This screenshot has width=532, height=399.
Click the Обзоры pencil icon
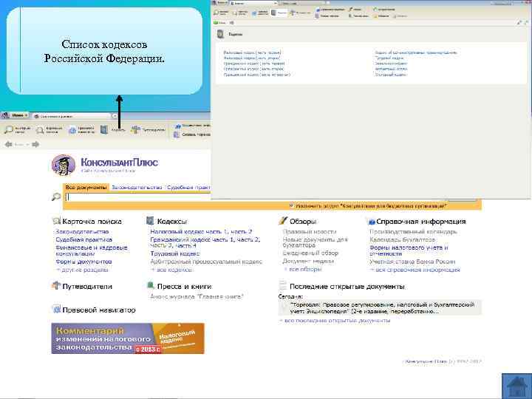click(282, 221)
